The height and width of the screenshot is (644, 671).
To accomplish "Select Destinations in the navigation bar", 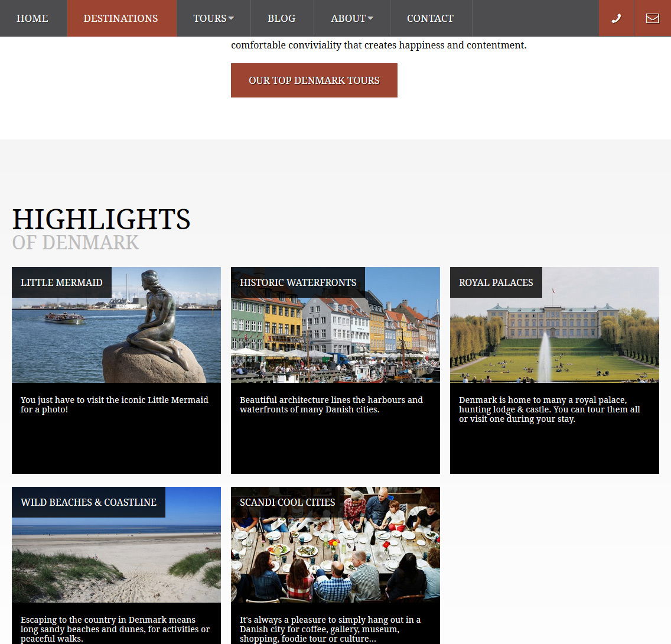I will click(x=120, y=18).
